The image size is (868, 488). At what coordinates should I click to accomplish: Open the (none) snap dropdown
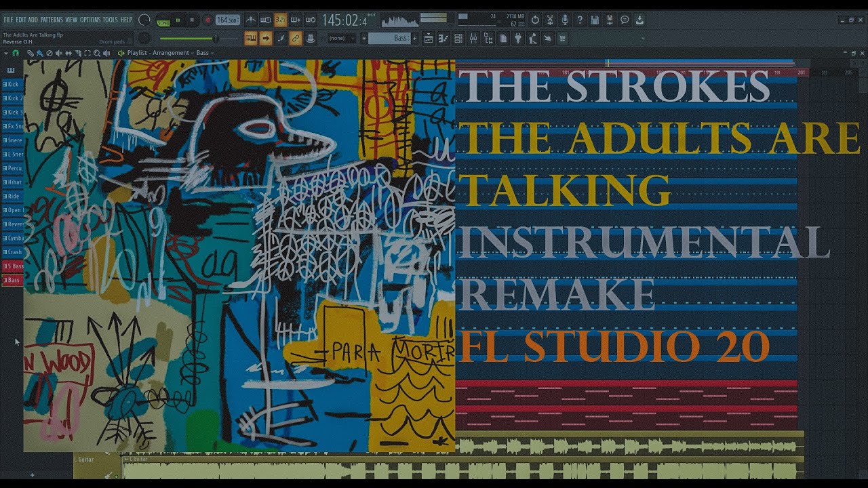point(341,39)
